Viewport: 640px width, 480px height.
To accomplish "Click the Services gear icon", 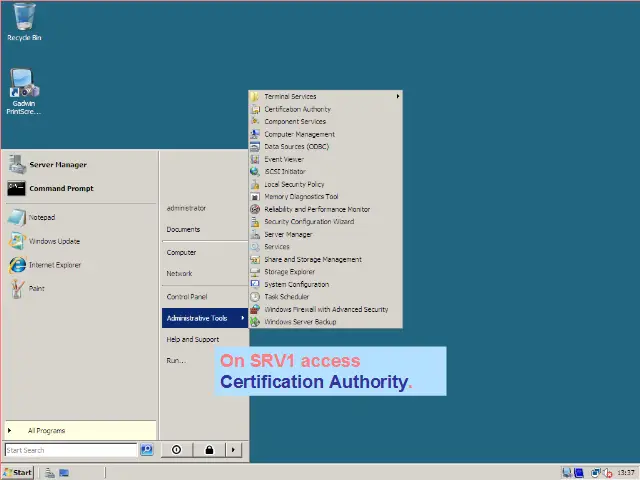I will [x=255, y=247].
